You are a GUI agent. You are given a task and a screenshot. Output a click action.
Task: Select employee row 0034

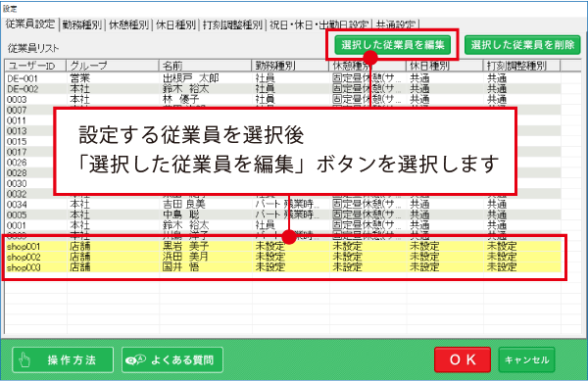tap(283, 204)
